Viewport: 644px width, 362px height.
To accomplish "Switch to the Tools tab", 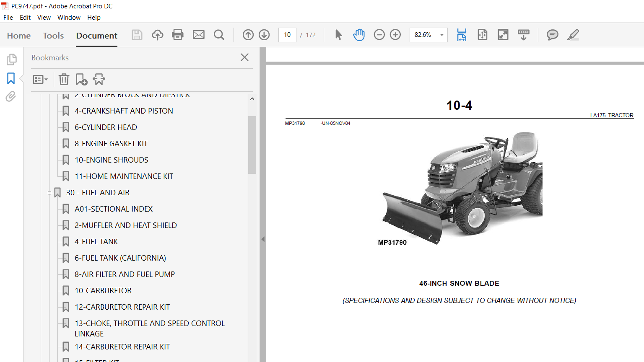I will tap(53, 36).
